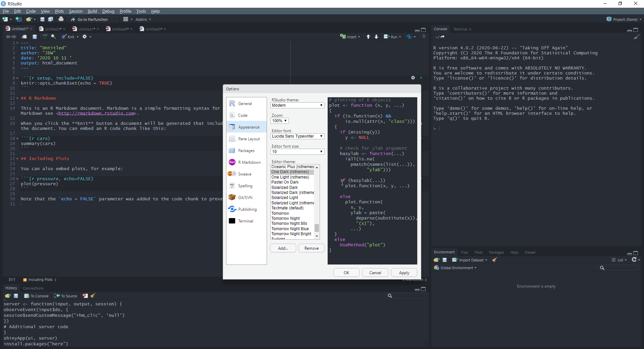Screen dimensions: 644x349
Task: Switch to the Terminal tab beside Console
Action: [x=460, y=29]
